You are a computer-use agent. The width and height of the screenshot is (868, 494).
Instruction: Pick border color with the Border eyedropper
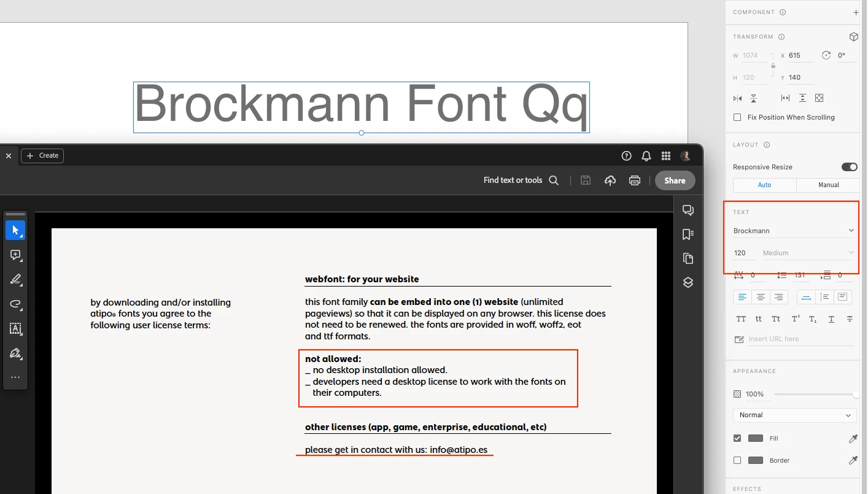853,460
